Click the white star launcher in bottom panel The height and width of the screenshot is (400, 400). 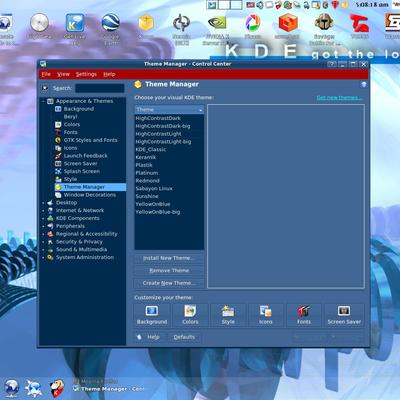[x=34, y=388]
